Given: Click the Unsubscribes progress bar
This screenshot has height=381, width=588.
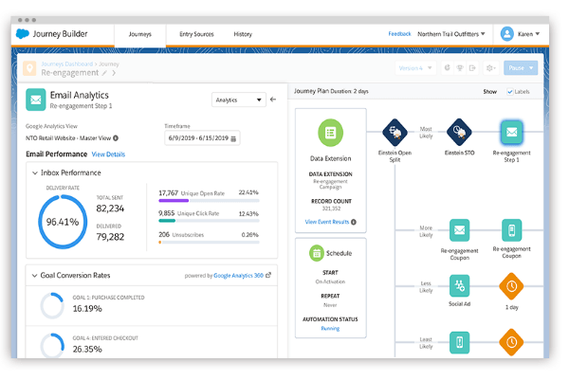Looking at the screenshot, I should click(209, 243).
